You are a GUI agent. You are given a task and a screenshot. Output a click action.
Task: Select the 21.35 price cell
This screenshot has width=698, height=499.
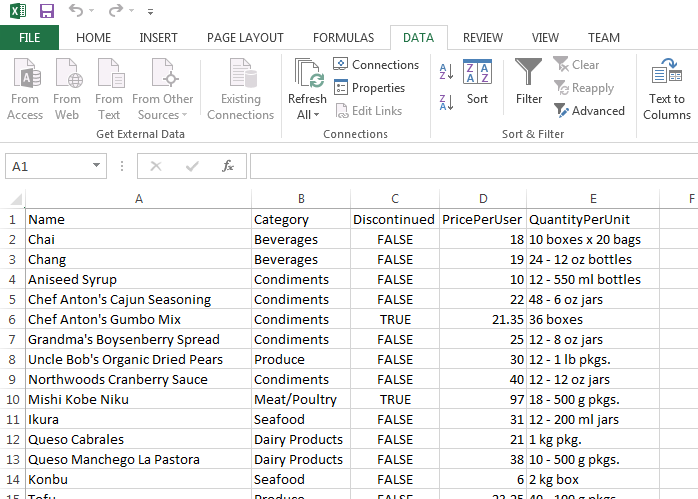click(x=483, y=320)
